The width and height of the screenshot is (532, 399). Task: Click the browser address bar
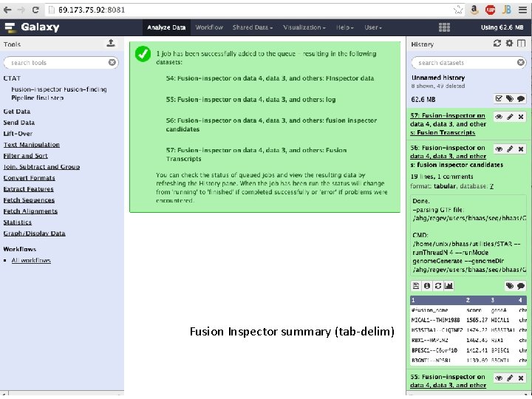(x=254, y=10)
